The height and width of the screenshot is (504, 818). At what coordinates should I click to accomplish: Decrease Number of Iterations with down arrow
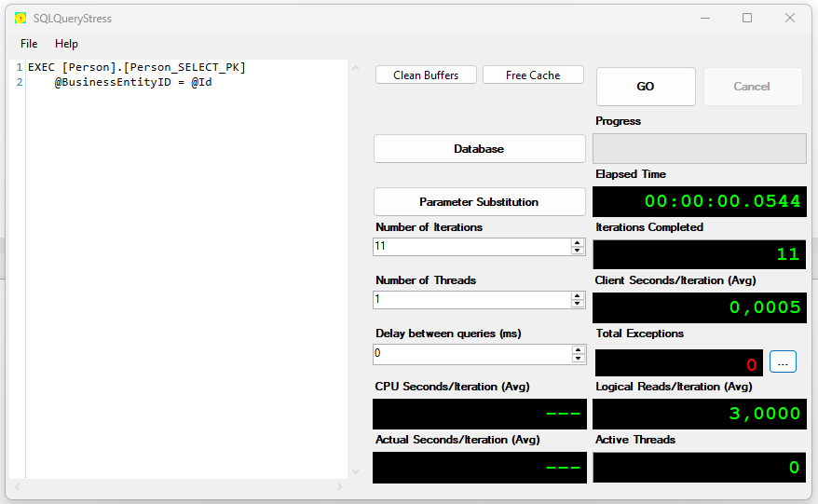pos(578,251)
